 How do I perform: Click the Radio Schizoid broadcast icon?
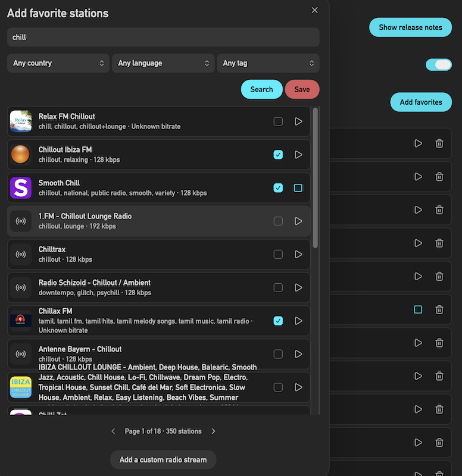pyautogui.click(x=21, y=287)
